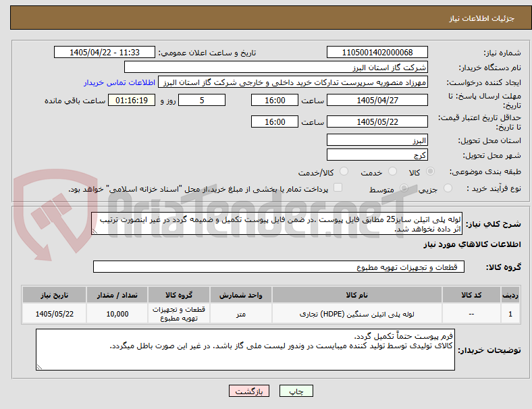Click the label ساعت باقی مانده
The height and width of the screenshot is (409, 532).
pyautogui.click(x=75, y=101)
